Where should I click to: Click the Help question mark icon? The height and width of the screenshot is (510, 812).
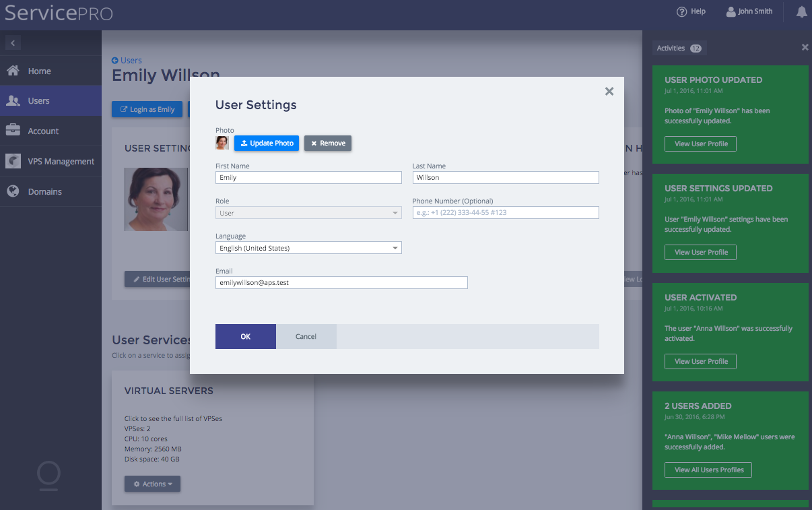click(681, 11)
